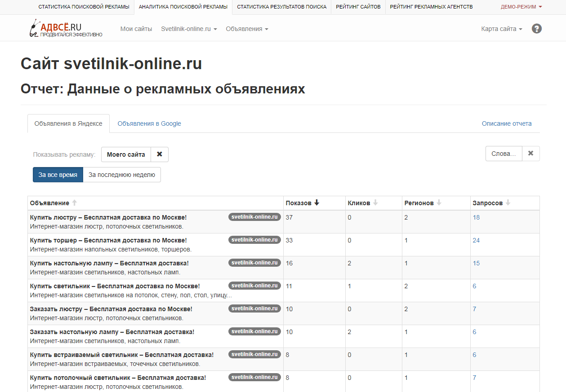Sort by 'Кликов' column arrow
Viewport: 566px width, 392px height.
(375, 203)
